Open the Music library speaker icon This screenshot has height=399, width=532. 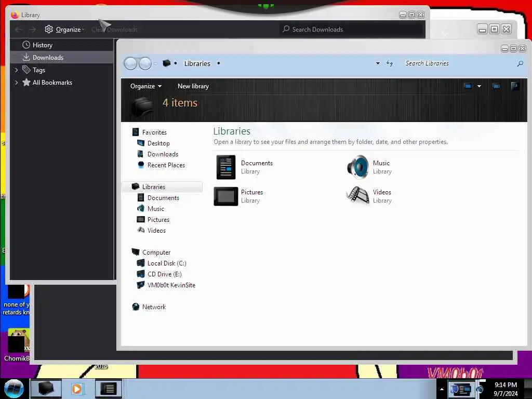point(357,167)
